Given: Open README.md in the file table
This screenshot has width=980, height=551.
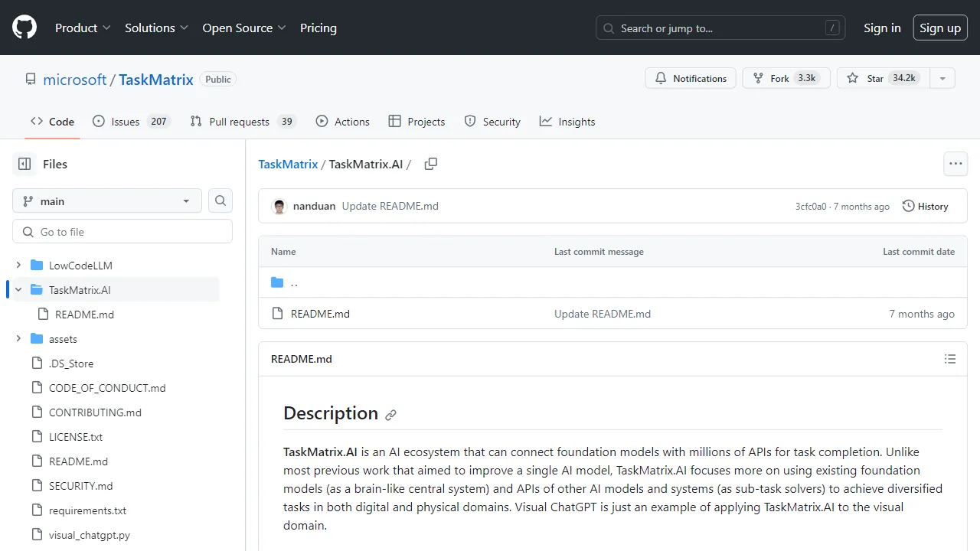Looking at the screenshot, I should [320, 314].
